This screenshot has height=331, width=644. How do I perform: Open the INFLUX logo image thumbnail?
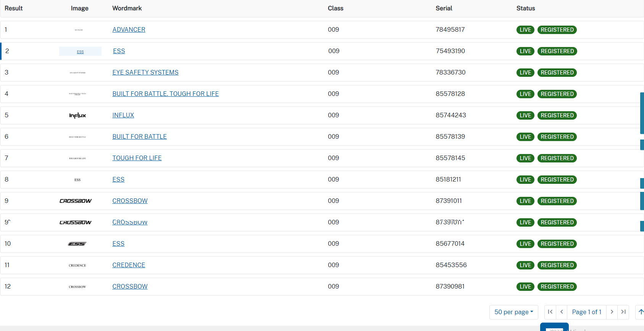click(77, 115)
